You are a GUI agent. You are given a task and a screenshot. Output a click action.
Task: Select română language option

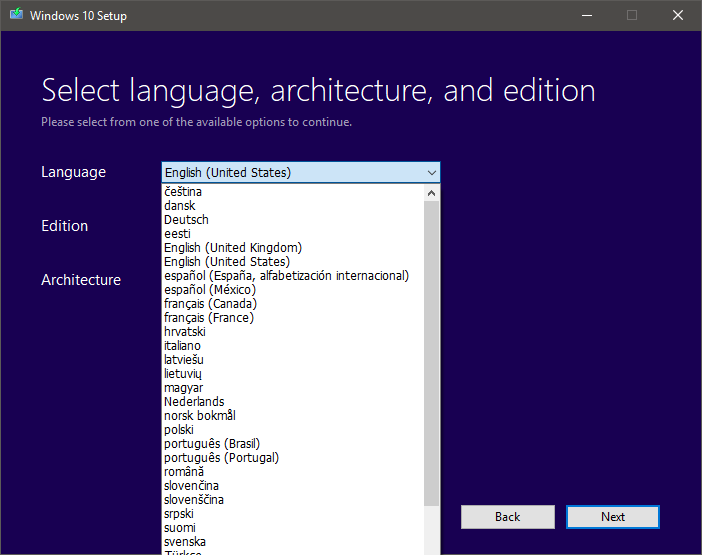click(x=293, y=472)
